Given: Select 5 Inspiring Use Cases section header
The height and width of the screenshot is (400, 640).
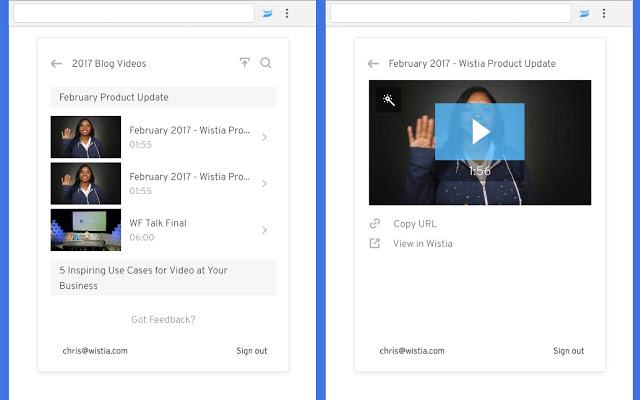Looking at the screenshot, I should [163, 277].
